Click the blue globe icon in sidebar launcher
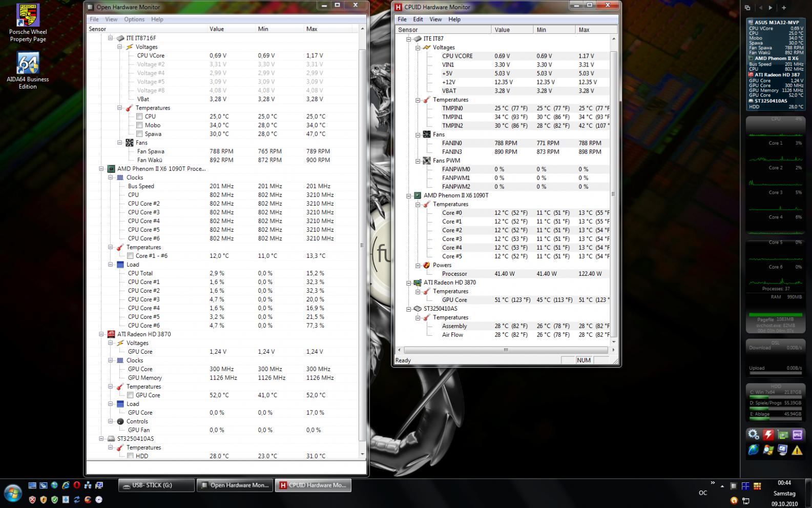This screenshot has height=508, width=812. (x=754, y=450)
